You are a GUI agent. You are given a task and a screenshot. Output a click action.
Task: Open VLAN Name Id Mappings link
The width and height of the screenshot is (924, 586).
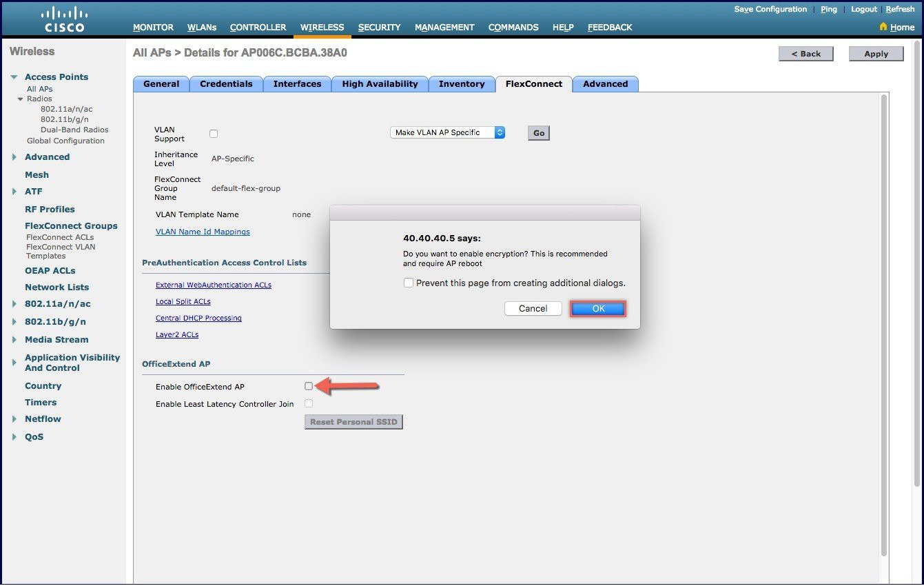[x=203, y=232]
